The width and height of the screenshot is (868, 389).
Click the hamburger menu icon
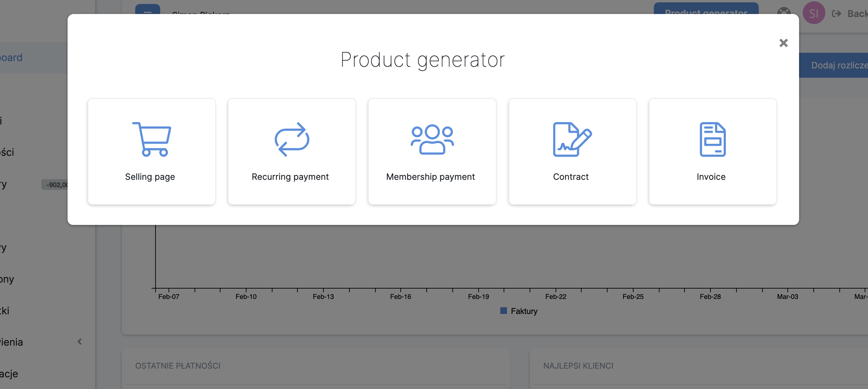pyautogui.click(x=148, y=9)
